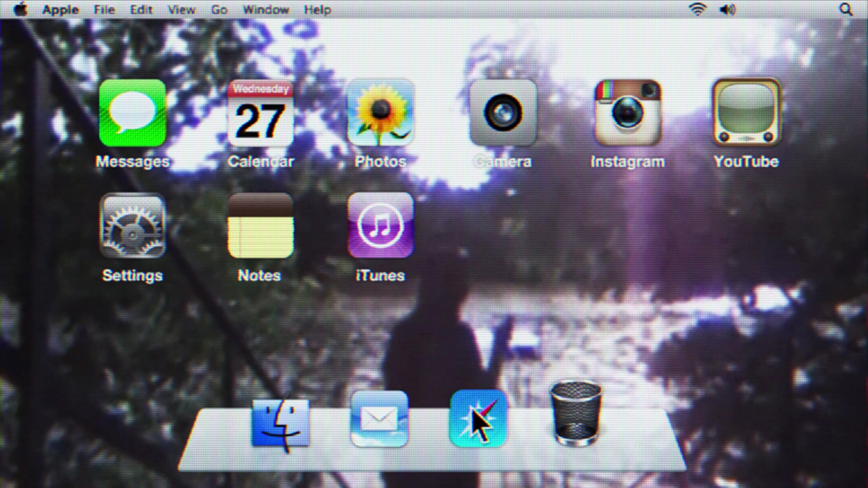
Task: Open the Go menu
Action: pyautogui.click(x=219, y=10)
